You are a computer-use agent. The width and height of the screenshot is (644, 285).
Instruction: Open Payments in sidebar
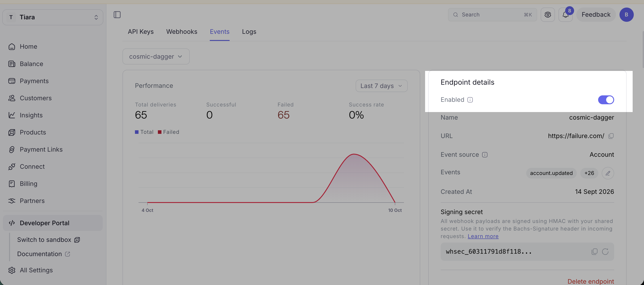pos(53,81)
